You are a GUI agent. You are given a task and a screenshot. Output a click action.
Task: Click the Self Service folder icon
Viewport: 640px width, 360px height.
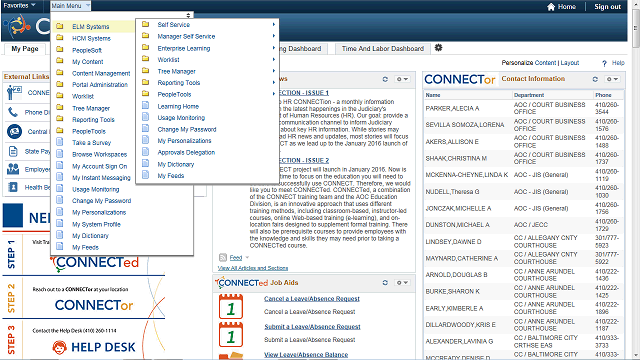(x=145, y=24)
